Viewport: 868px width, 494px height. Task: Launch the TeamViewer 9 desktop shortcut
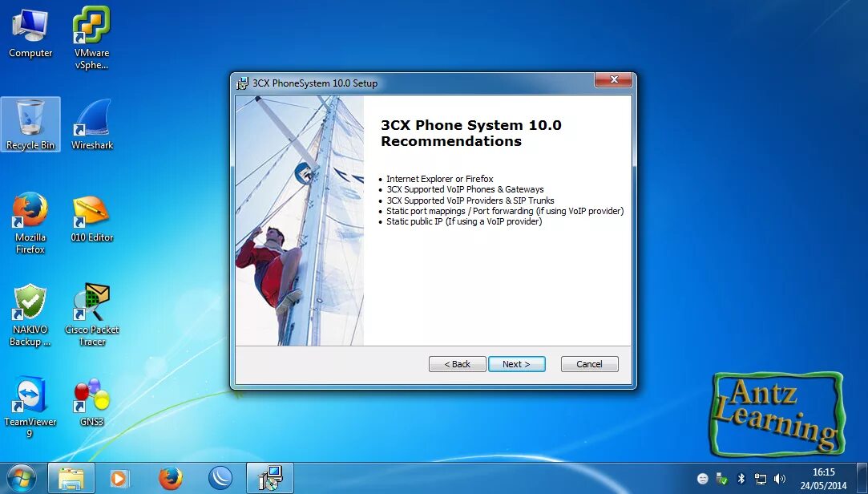pyautogui.click(x=30, y=407)
